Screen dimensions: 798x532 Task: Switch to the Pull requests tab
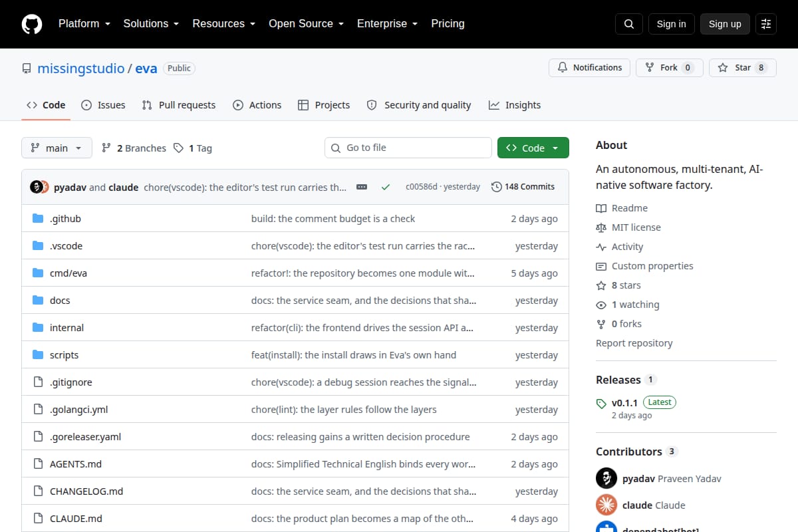179,105
